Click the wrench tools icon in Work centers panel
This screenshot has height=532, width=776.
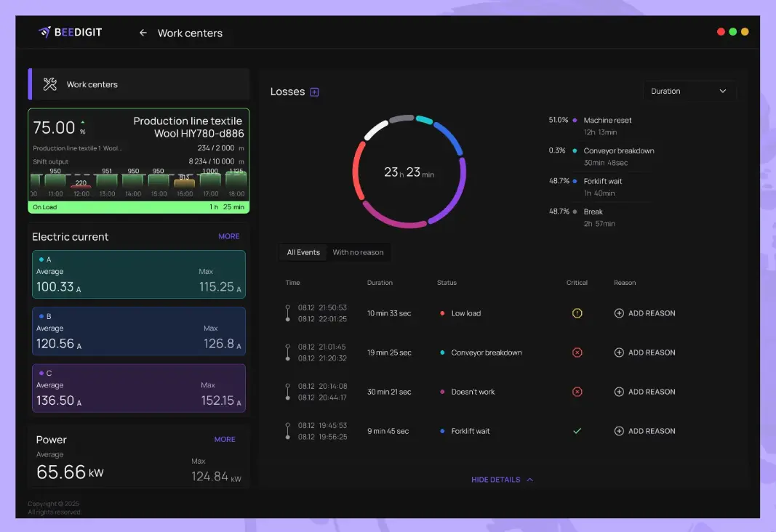pyautogui.click(x=50, y=84)
